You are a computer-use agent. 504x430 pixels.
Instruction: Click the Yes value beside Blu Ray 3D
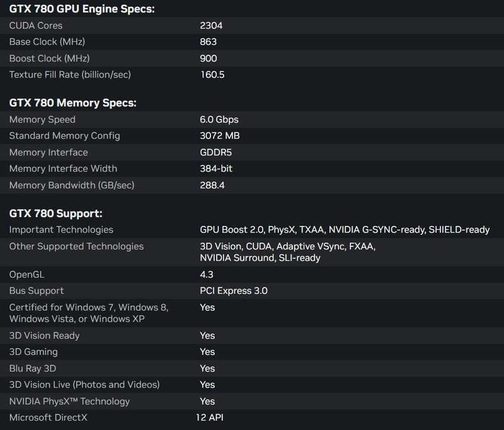click(207, 368)
